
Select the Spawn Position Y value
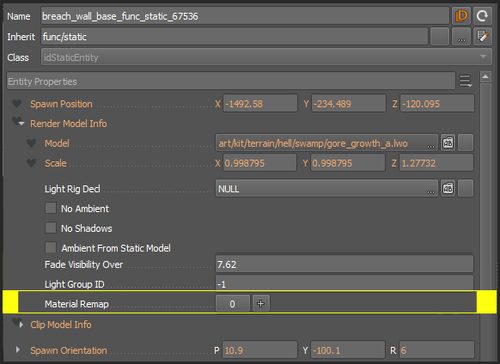[349, 103]
